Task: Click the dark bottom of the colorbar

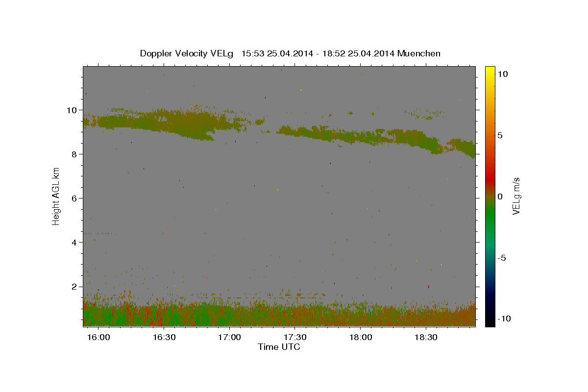Action: tap(490, 319)
